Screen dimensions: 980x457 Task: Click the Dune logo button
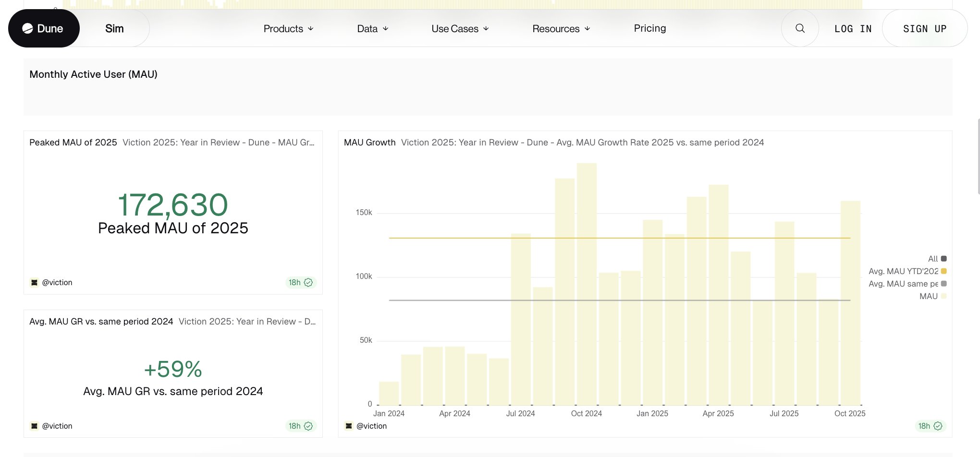43,28
